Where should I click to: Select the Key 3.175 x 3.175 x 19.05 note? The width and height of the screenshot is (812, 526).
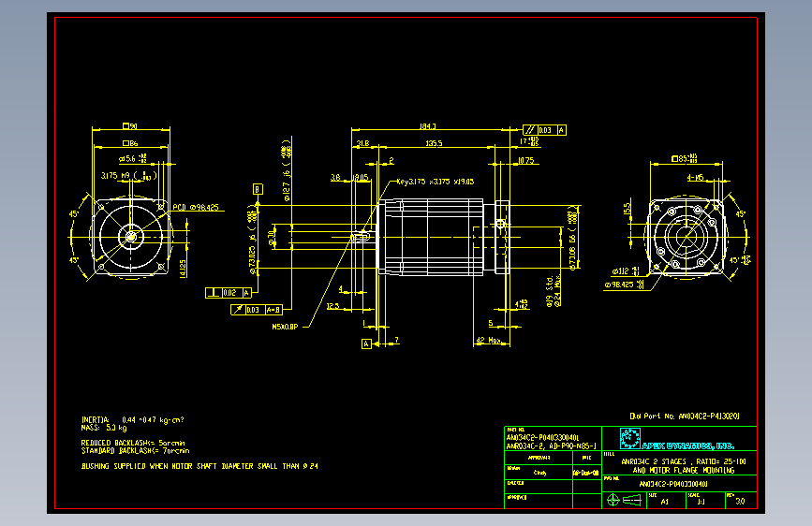coord(435,182)
